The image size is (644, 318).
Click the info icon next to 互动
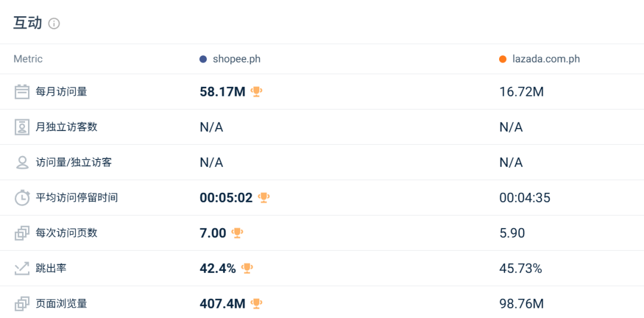pos(54,24)
